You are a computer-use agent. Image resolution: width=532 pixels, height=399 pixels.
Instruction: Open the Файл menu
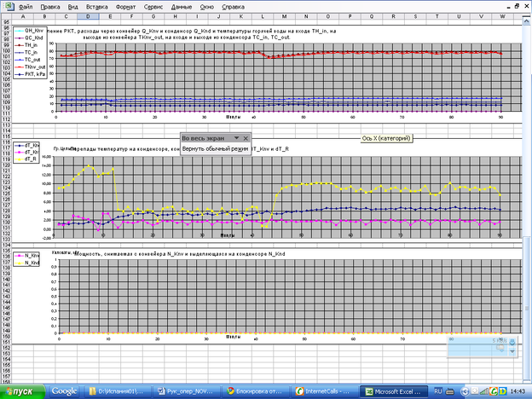pyautogui.click(x=26, y=7)
